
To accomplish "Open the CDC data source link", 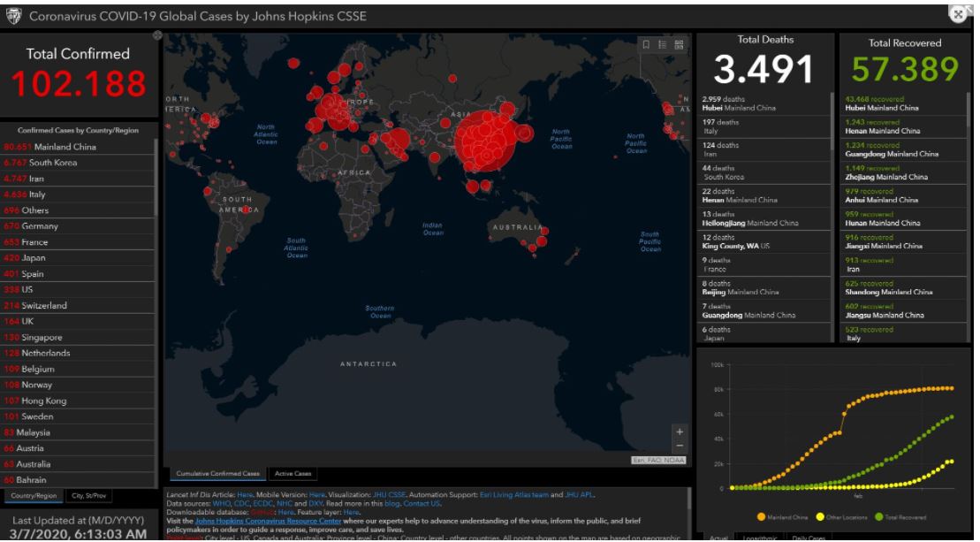I will click(242, 503).
